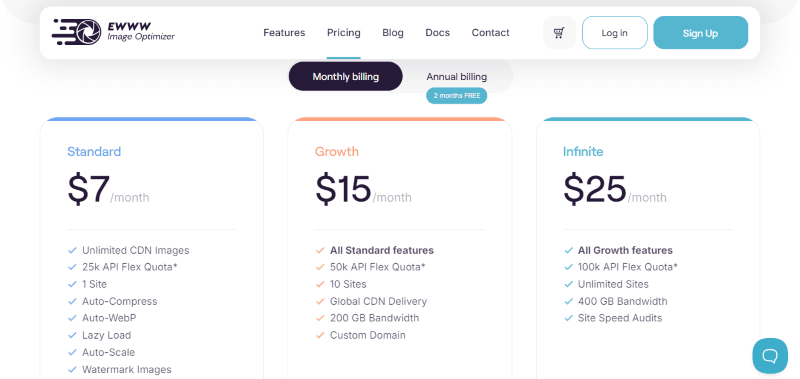Click the Growth plan title

point(336,151)
